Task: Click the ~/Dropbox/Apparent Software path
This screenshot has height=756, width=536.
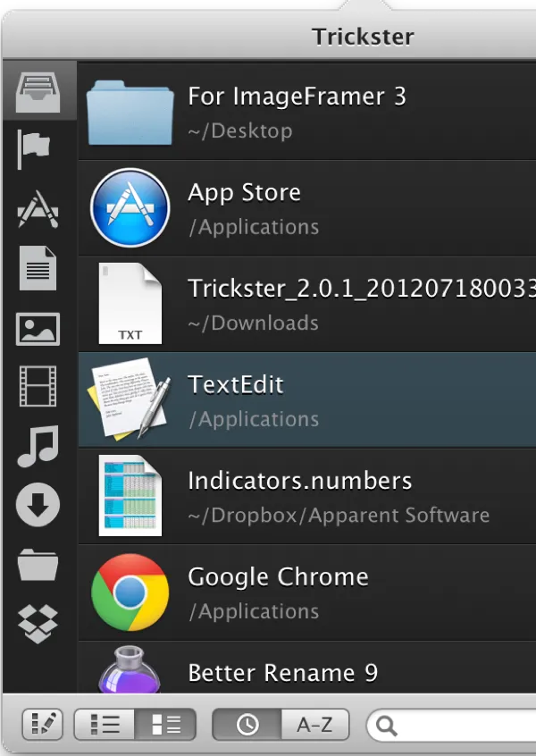Action: [x=339, y=516]
